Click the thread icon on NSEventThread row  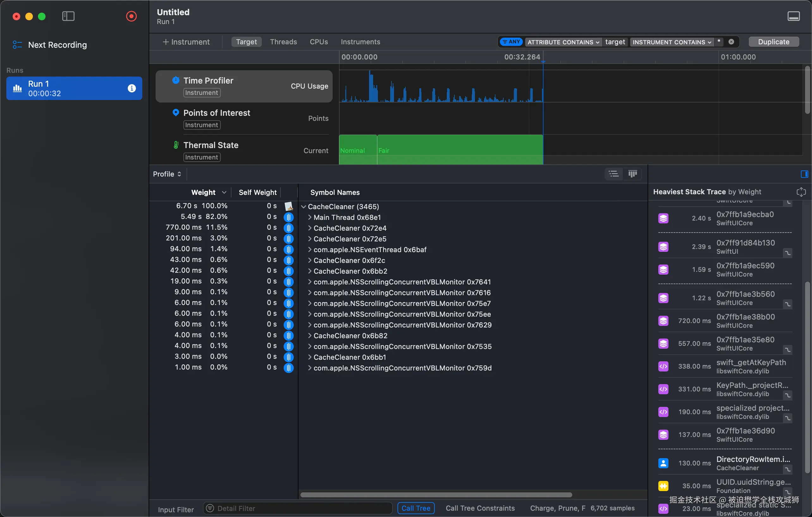(289, 250)
